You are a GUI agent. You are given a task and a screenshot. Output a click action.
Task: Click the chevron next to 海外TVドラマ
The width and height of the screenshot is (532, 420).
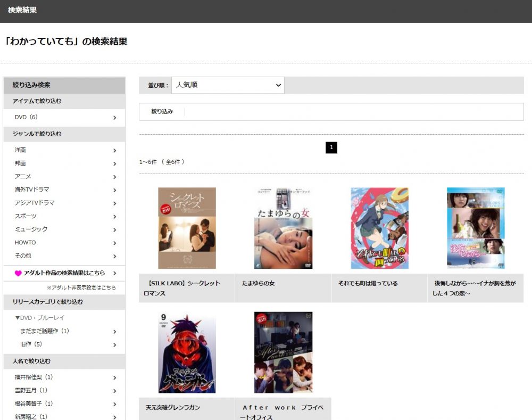click(x=115, y=190)
